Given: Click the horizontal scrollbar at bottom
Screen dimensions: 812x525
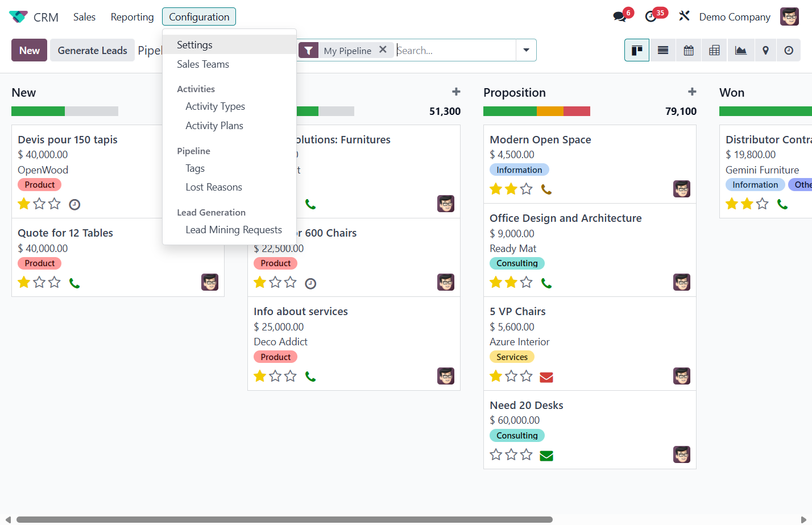Looking at the screenshot, I should 284,519.
